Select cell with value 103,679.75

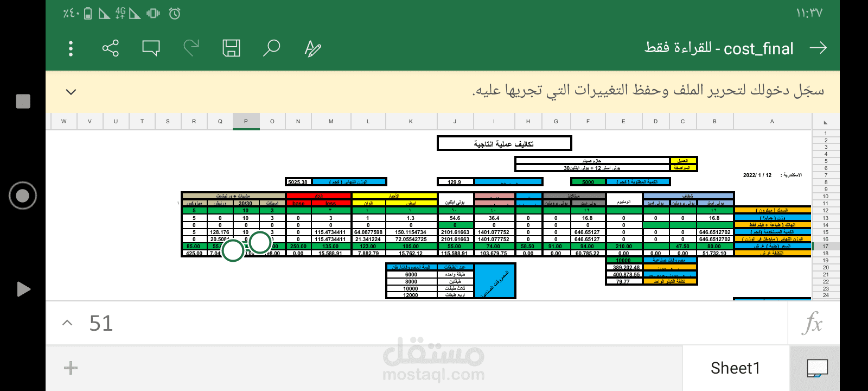pos(494,253)
